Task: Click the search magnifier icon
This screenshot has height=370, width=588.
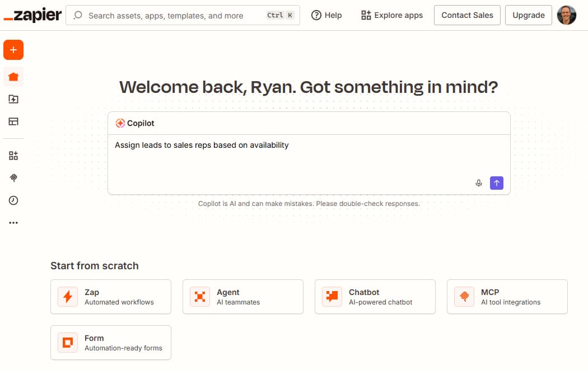Action: pyautogui.click(x=78, y=15)
